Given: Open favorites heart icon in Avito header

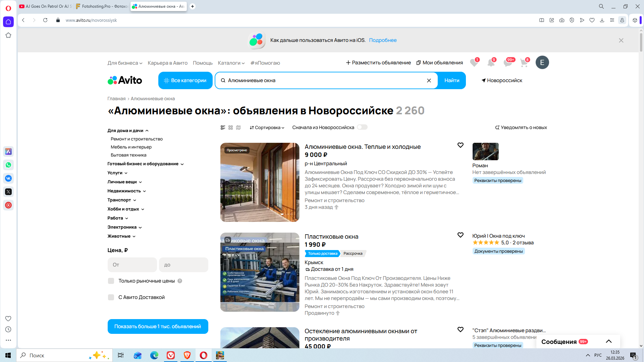Looking at the screenshot, I should tap(474, 63).
